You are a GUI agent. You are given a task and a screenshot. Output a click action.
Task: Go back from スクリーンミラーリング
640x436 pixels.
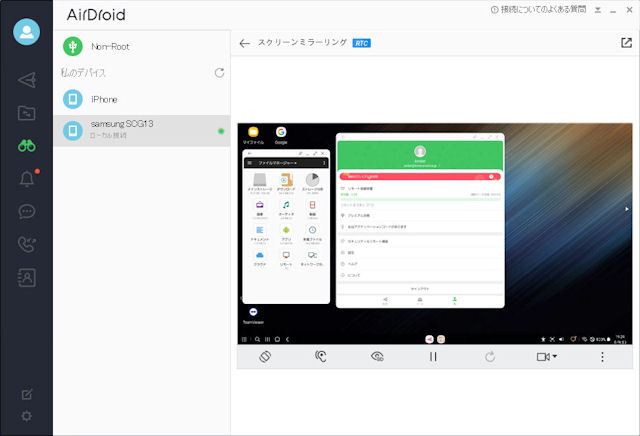(244, 43)
